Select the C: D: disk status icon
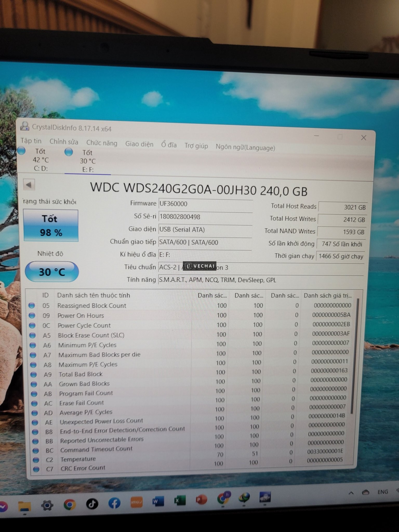This screenshot has width=399, height=532. (x=21, y=151)
